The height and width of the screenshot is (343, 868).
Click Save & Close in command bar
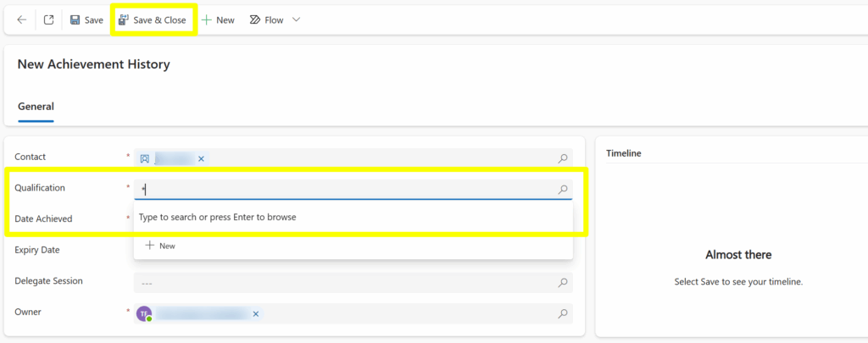click(153, 19)
